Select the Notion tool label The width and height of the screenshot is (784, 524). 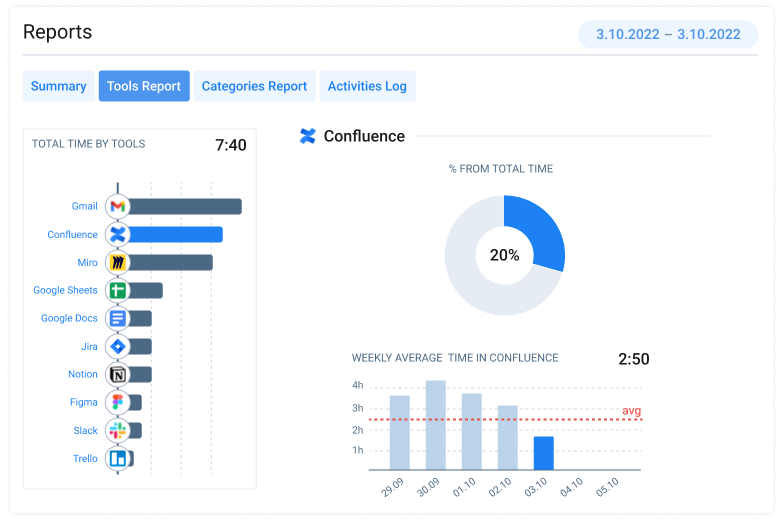click(x=83, y=374)
